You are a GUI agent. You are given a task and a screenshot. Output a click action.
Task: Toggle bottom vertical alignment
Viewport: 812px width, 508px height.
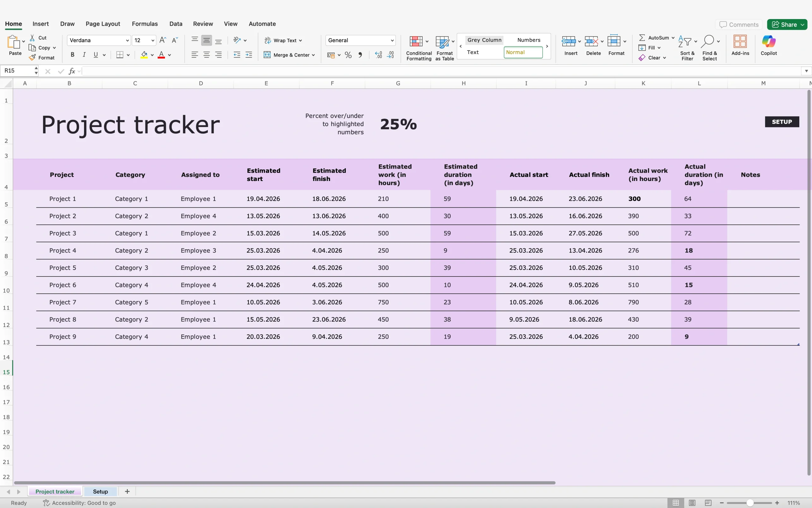tap(219, 41)
